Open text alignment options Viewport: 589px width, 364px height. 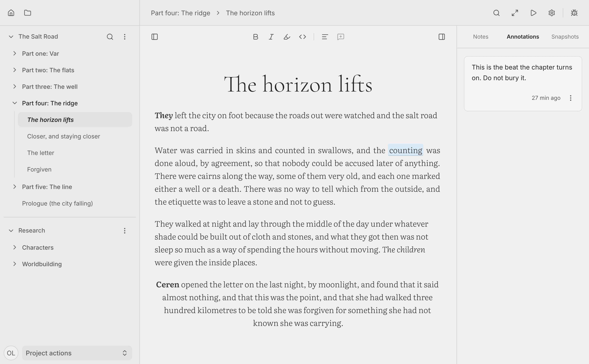(325, 37)
